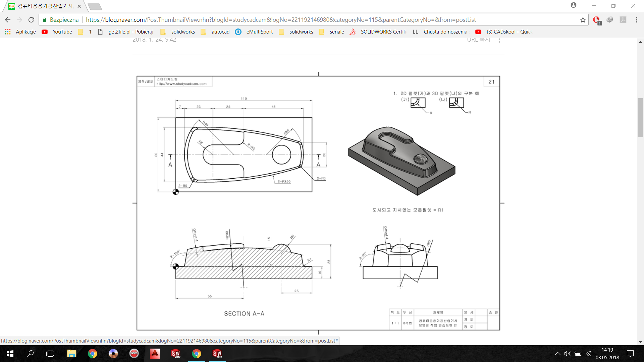Click the scrollbar up arrow
Image resolution: width=644 pixels, height=362 pixels.
click(640, 42)
